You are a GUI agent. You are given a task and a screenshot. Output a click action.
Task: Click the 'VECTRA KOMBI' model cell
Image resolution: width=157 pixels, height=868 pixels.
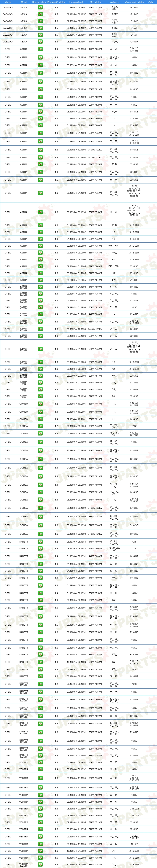23,865
